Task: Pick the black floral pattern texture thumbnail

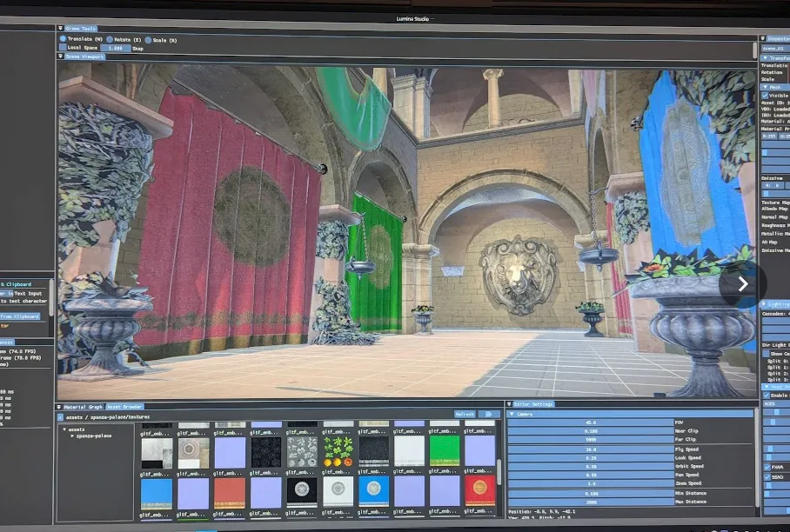Action: coord(266,452)
